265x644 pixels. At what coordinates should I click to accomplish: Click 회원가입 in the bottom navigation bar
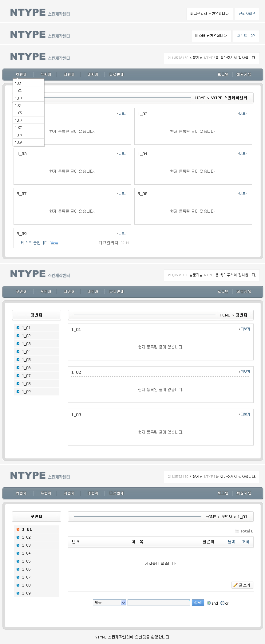(244, 493)
